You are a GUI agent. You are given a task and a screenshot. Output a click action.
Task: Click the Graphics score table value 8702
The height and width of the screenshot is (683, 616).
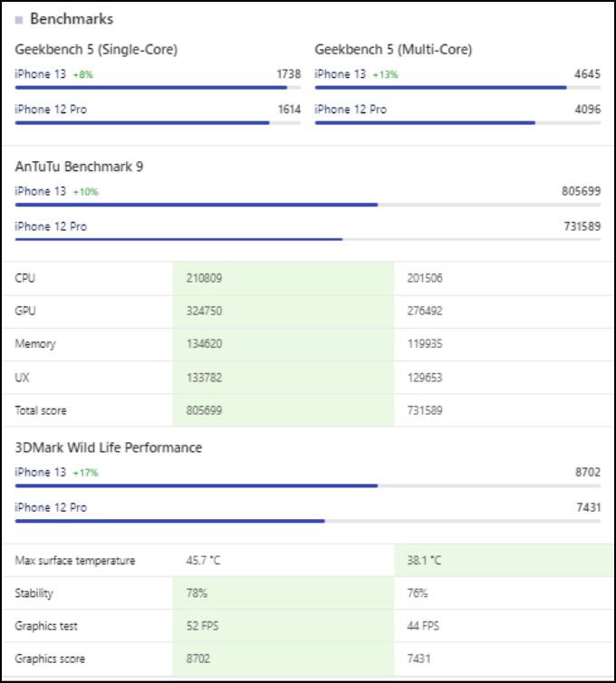click(197, 659)
